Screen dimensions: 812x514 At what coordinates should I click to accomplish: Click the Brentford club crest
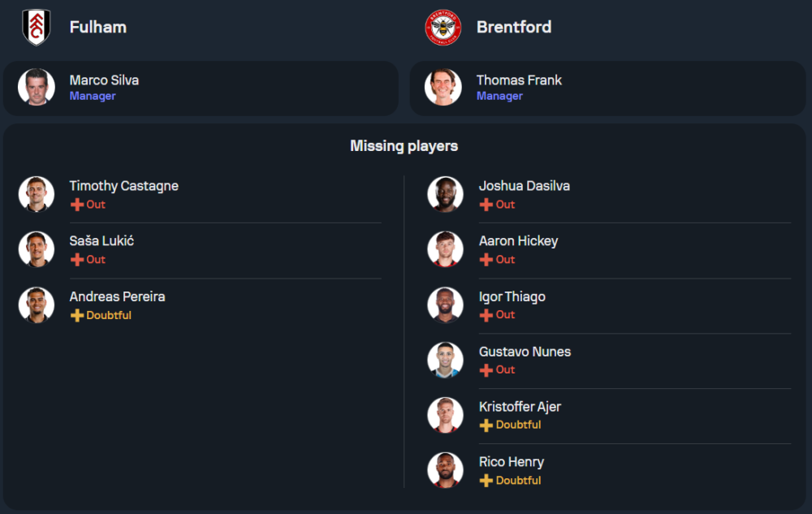443,27
